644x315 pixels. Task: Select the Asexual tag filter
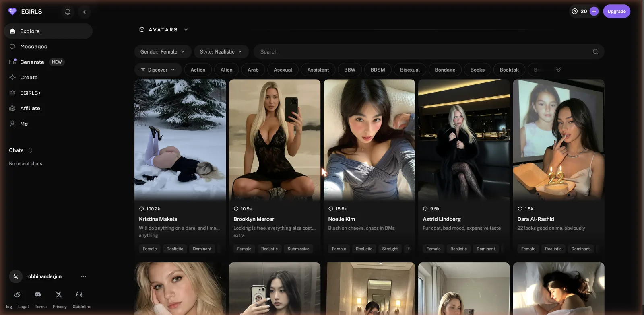[283, 70]
